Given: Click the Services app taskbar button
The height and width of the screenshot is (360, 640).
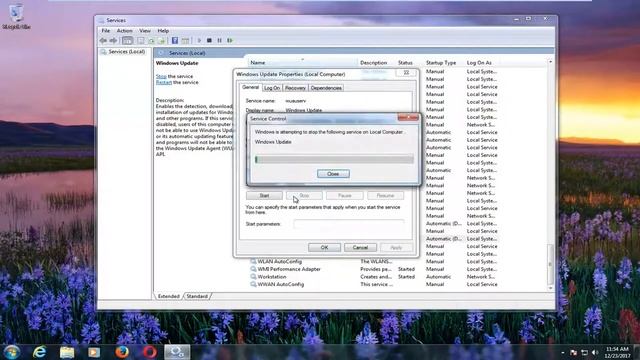Looking at the screenshot, I should coord(177,352).
